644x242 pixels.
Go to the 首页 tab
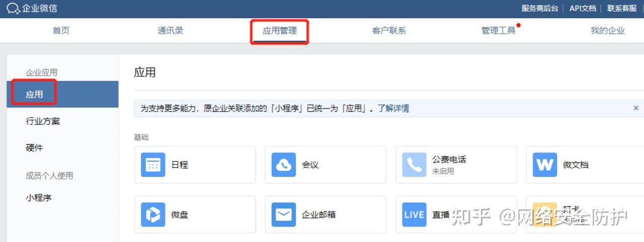point(61,30)
